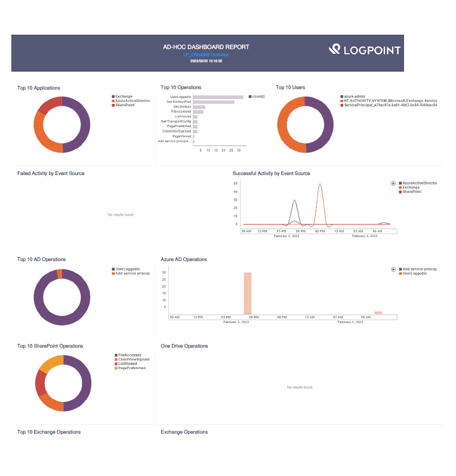The image size is (456, 476).
Task: Click February 3, 2023 label in Successful Activity chart
Action: 365,236
